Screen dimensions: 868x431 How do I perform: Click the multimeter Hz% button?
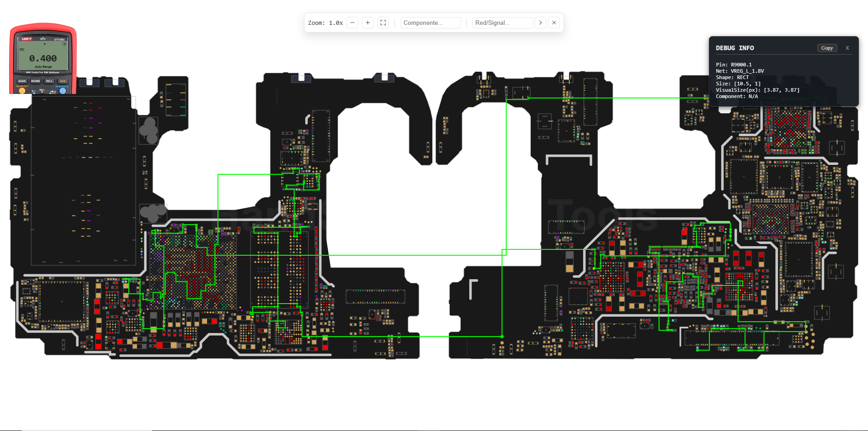coord(63,81)
